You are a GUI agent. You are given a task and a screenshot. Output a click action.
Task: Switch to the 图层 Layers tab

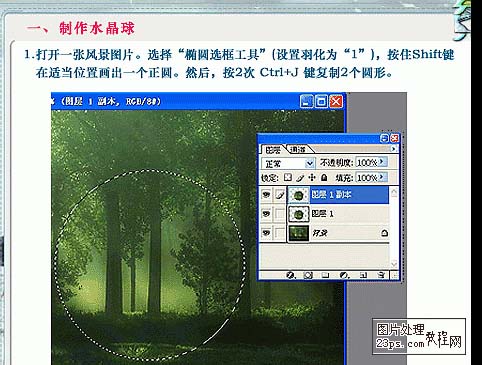273,150
